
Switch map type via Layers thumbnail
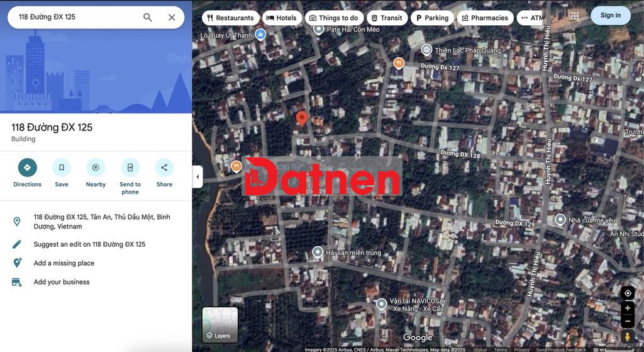(219, 324)
